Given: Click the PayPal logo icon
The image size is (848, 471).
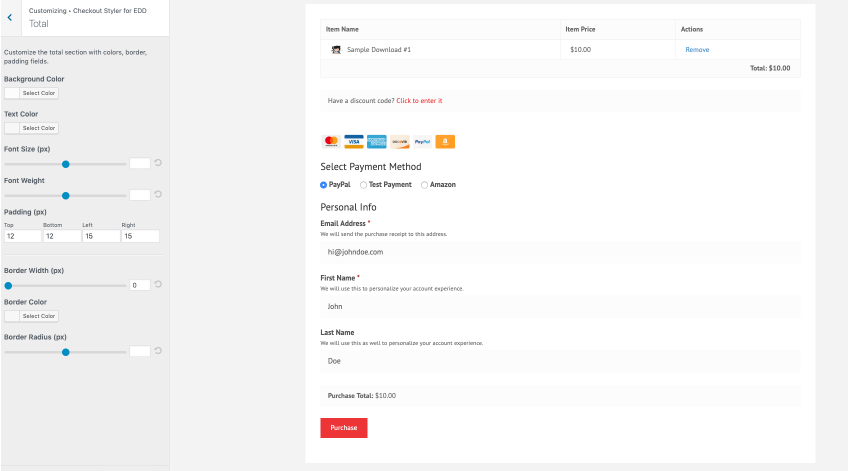Looking at the screenshot, I should pyautogui.click(x=422, y=142).
